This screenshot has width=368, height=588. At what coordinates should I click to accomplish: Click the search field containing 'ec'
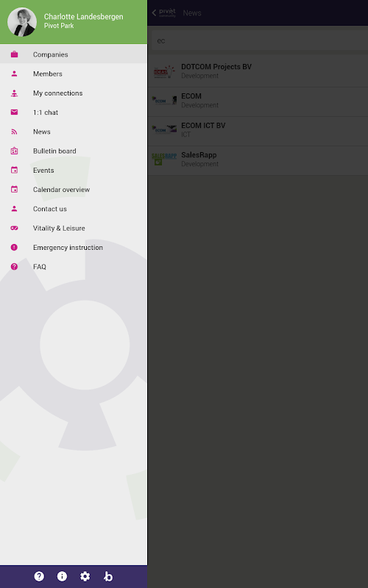coord(259,40)
